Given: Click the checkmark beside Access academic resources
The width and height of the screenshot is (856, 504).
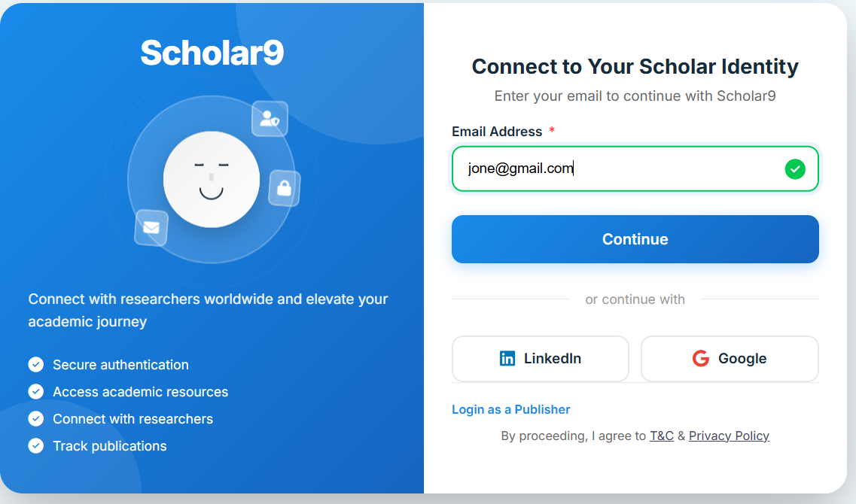Looking at the screenshot, I should [x=36, y=392].
